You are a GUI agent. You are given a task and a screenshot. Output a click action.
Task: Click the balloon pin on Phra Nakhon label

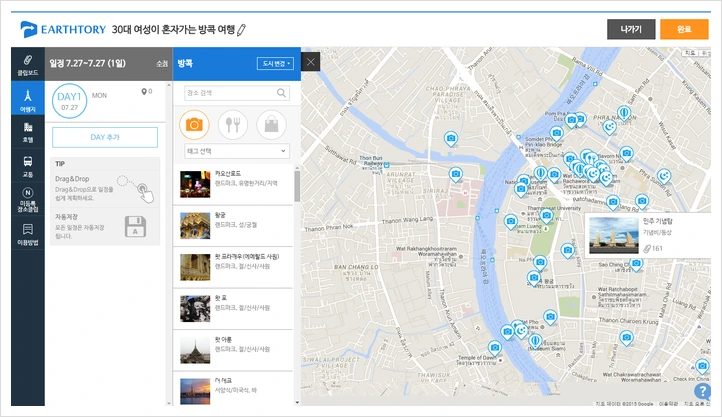(x=624, y=113)
